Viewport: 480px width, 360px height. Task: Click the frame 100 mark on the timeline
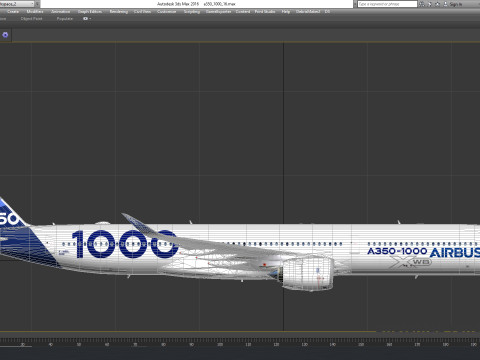pos(220,344)
